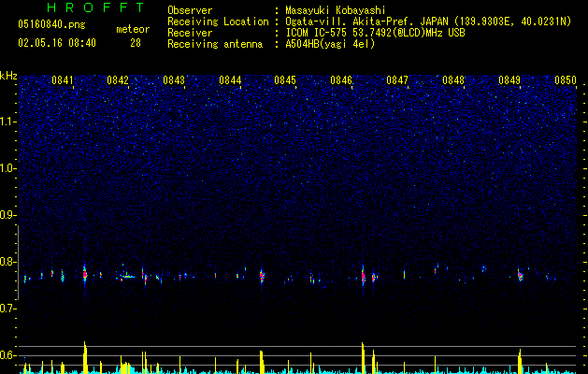Click the date stamp 02.05.16 08:40

[x=57, y=43]
